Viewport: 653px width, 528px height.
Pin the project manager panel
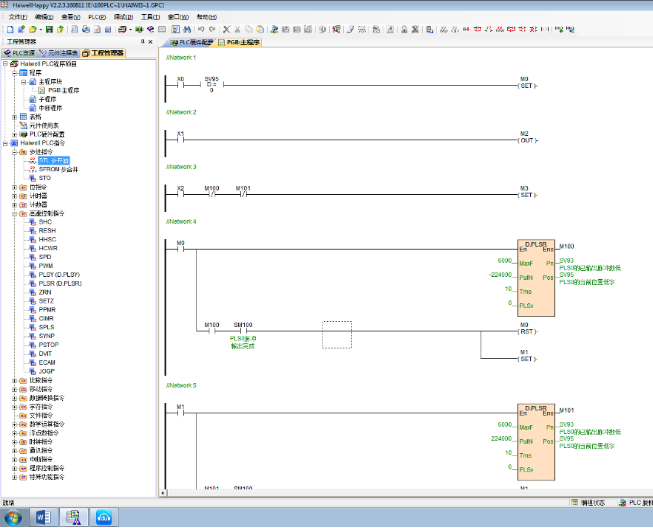141,42
